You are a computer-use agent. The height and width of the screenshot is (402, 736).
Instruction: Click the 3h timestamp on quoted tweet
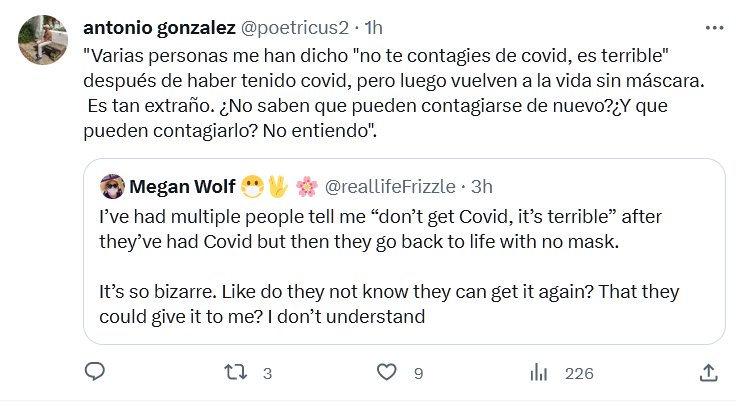(481, 185)
